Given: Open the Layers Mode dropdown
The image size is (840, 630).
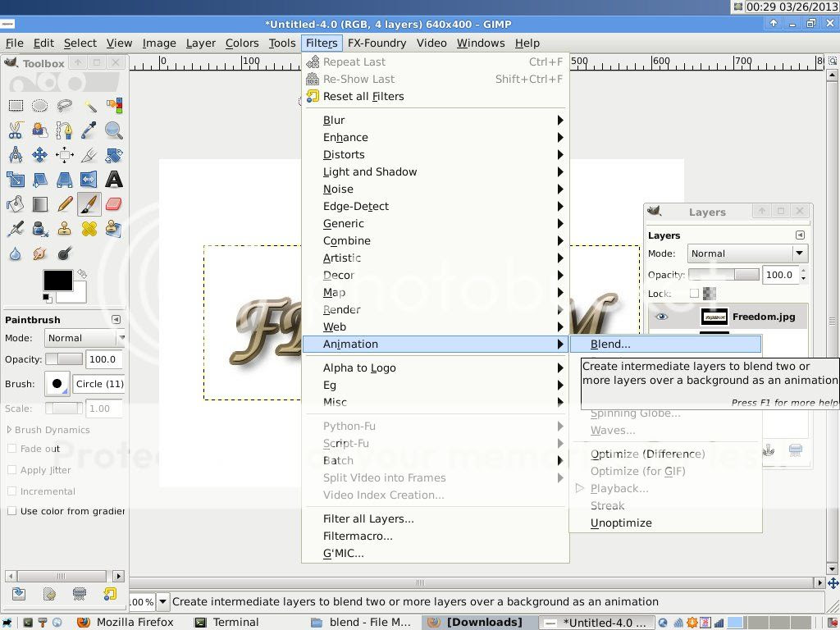Looking at the screenshot, I should [x=746, y=253].
